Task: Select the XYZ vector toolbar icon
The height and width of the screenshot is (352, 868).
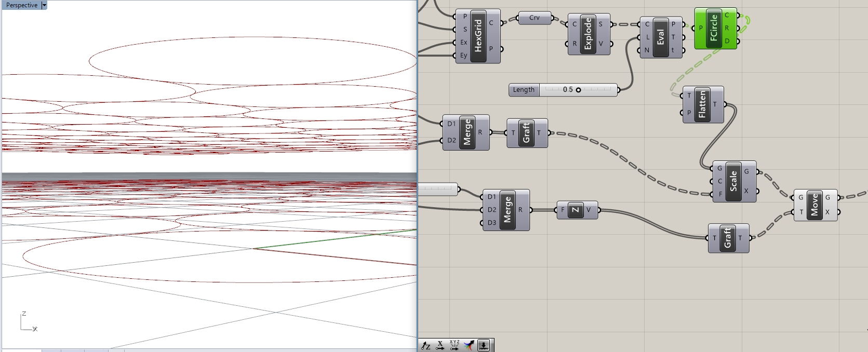Action: tap(455, 345)
